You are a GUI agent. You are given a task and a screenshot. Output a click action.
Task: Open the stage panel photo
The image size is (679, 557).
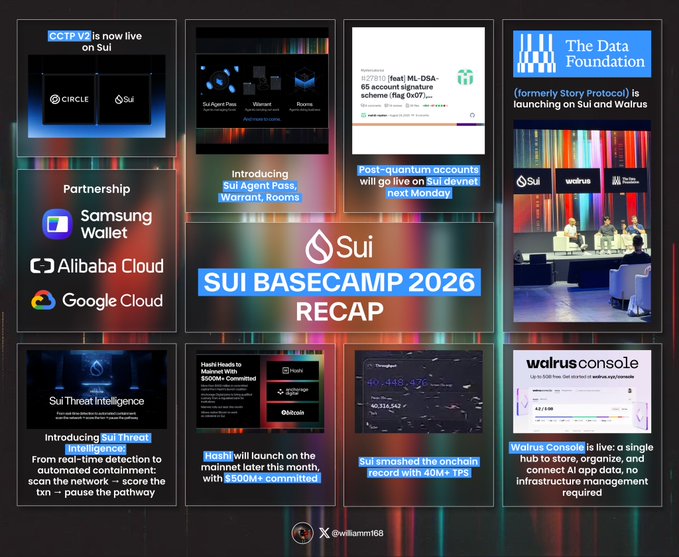[582, 221]
